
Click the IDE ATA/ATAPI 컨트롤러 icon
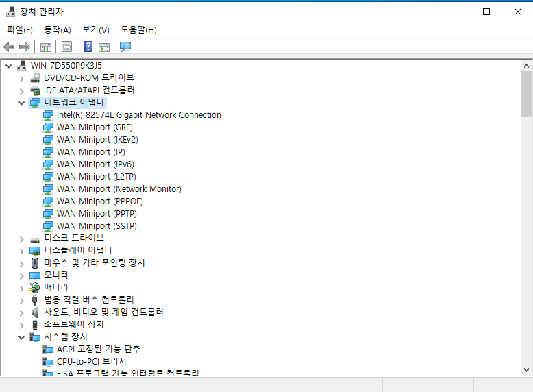[x=35, y=90]
